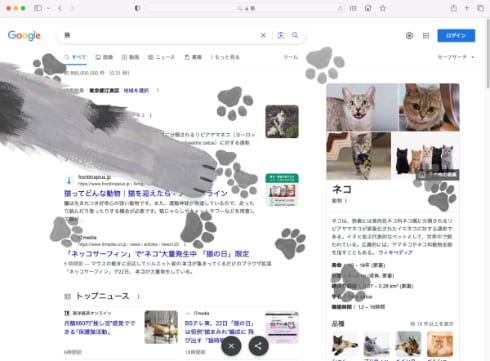The height and width of the screenshot is (361, 490).
Task: Go forward to the next page
Action: [72, 8]
